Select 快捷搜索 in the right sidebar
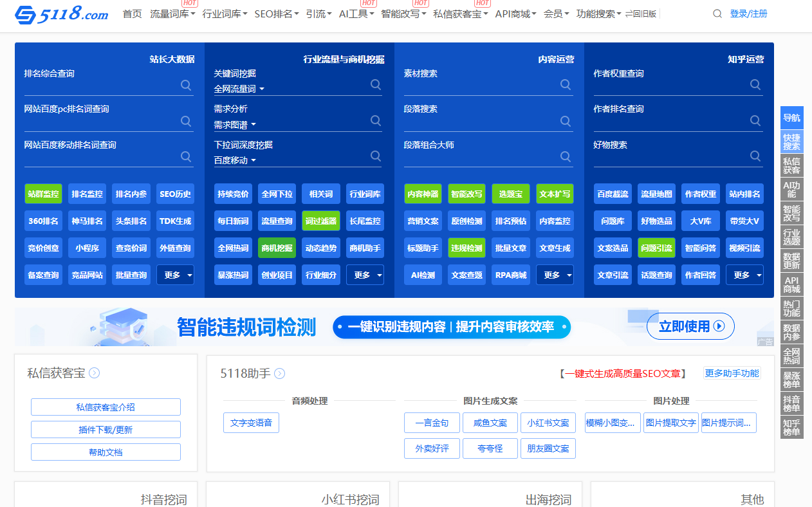The image size is (812, 507). pyautogui.click(x=791, y=142)
